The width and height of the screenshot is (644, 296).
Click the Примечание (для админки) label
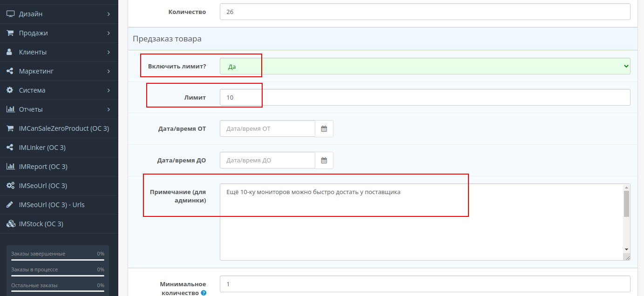pyautogui.click(x=178, y=196)
